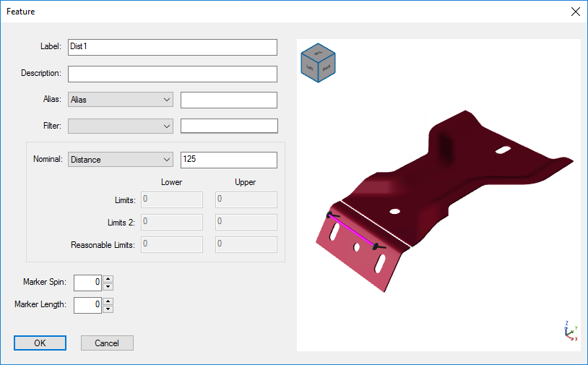588x365 pixels.
Task: Select the Nominal value field showing 125
Action: 228,160
